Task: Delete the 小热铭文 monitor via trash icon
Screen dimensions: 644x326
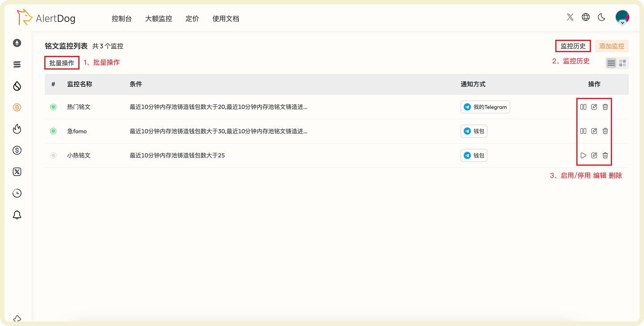Action: point(605,155)
